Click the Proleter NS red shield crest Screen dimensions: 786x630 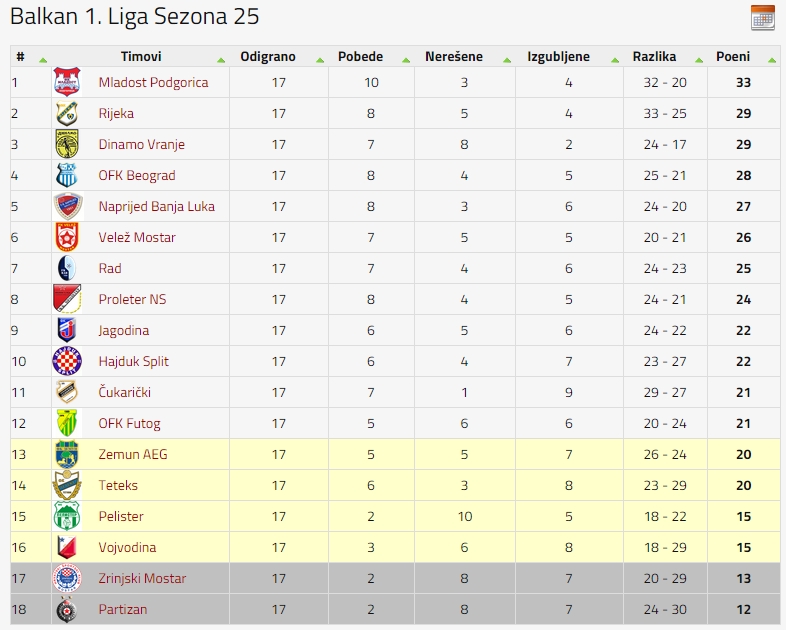[67, 299]
